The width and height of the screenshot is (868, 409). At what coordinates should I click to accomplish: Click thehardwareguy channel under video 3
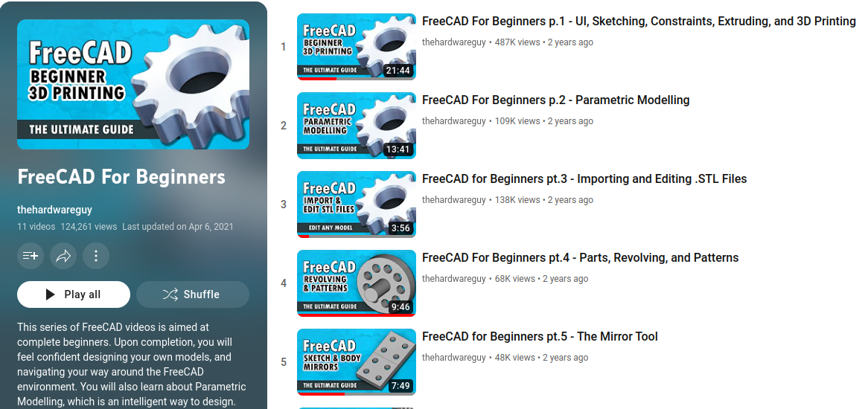454,200
